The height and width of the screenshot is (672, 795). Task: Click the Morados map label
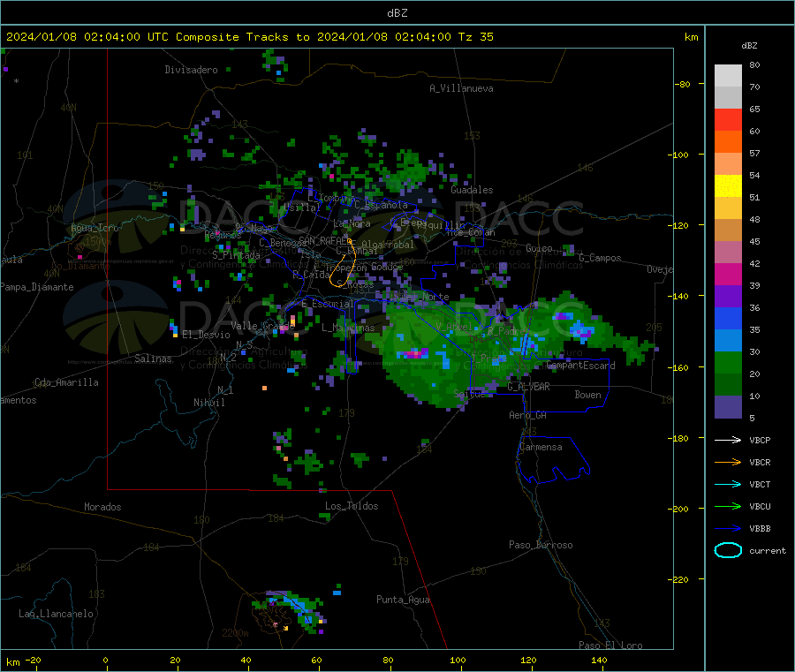click(103, 507)
